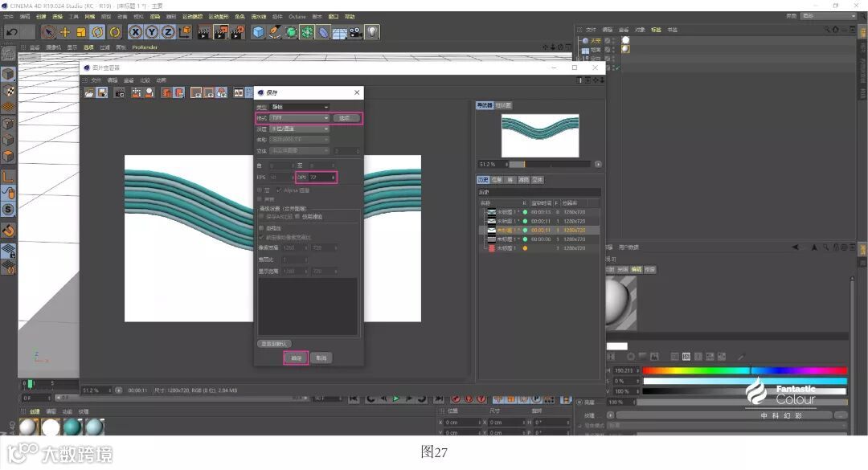This screenshot has width=868, height=470.
Task: Click Render View clapperboard icon
Action: point(203,32)
